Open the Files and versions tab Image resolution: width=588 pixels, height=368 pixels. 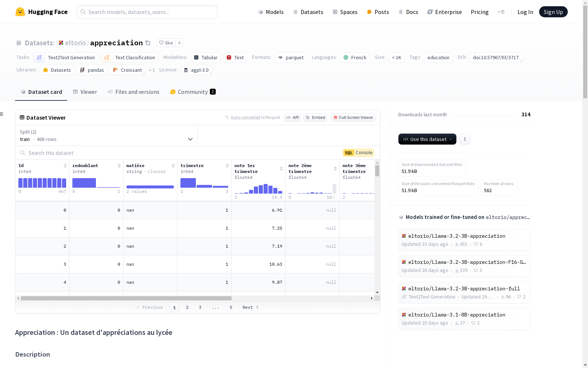(x=133, y=92)
